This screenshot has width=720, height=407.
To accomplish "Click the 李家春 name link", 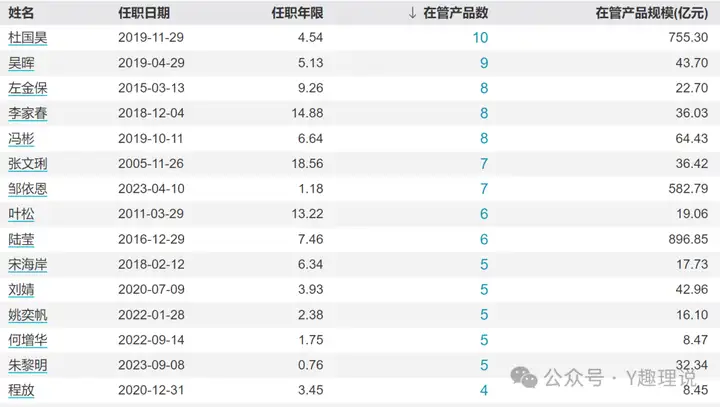I will (28, 113).
